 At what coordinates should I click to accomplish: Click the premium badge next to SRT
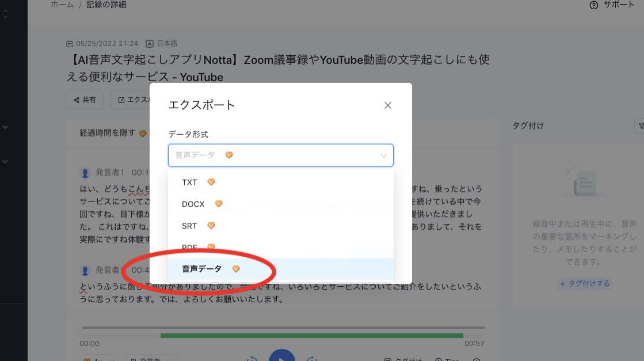211,226
